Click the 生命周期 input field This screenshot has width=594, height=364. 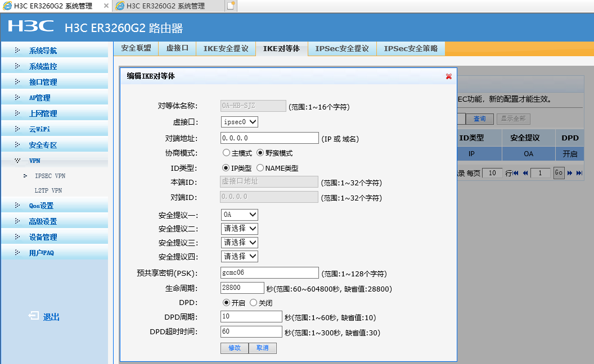click(x=242, y=288)
